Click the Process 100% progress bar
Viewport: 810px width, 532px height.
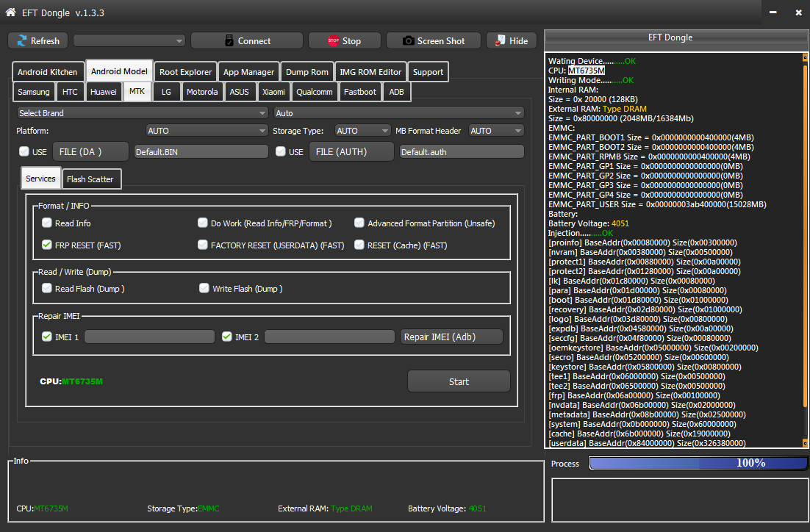(x=698, y=463)
